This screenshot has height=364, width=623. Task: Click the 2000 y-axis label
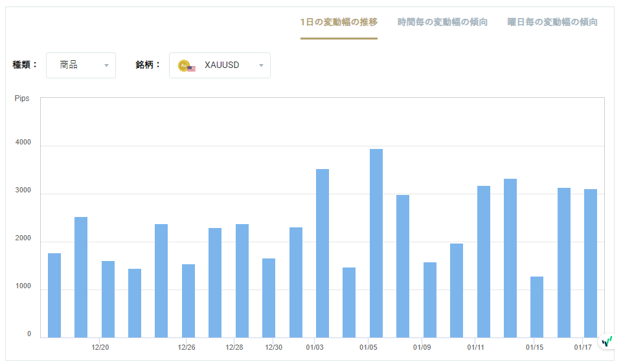pos(23,238)
